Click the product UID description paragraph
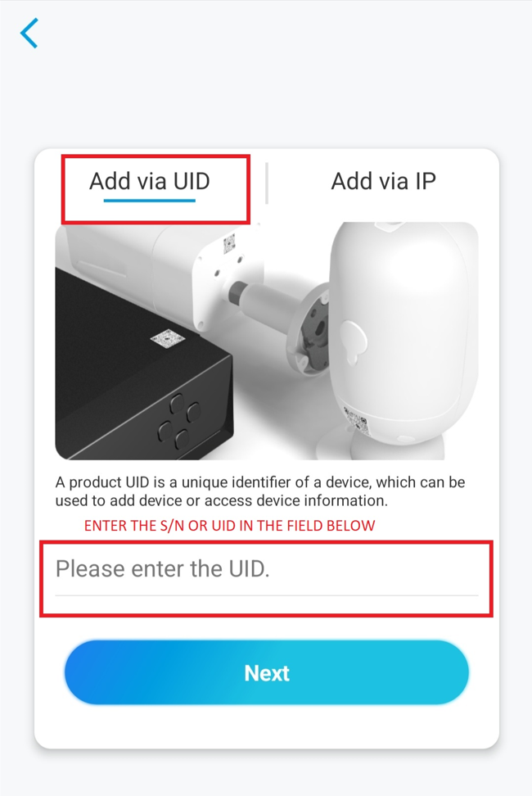 (260, 491)
